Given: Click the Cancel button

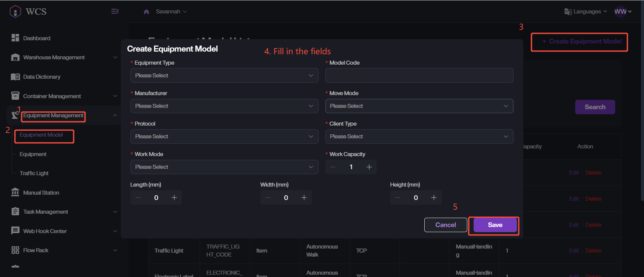Looking at the screenshot, I should [x=445, y=225].
